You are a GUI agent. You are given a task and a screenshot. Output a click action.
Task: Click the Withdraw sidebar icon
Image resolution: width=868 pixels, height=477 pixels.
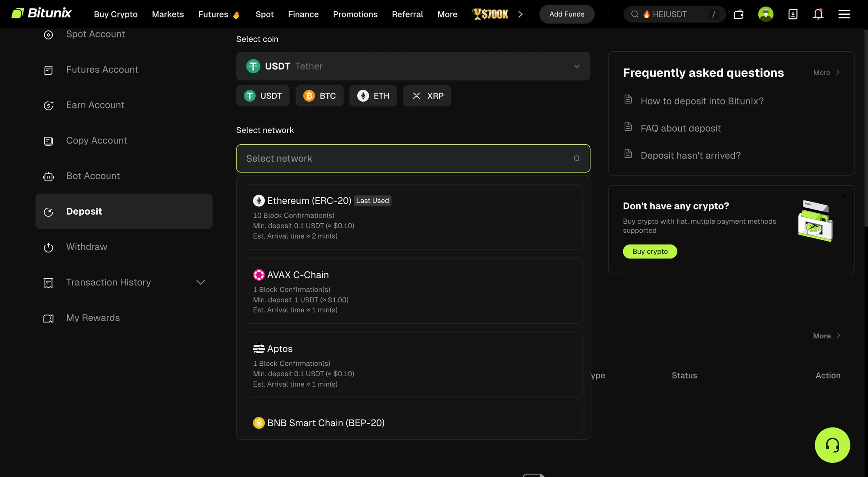tap(49, 247)
